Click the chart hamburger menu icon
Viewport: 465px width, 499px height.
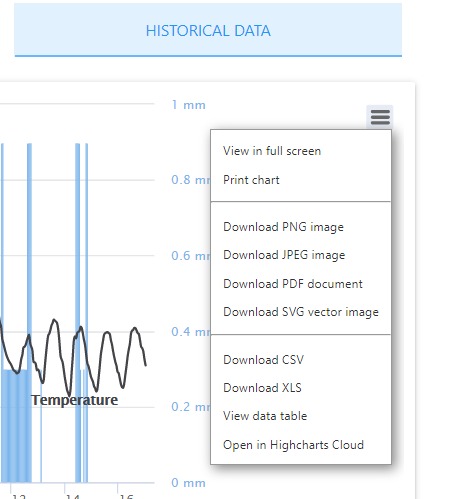(380, 117)
